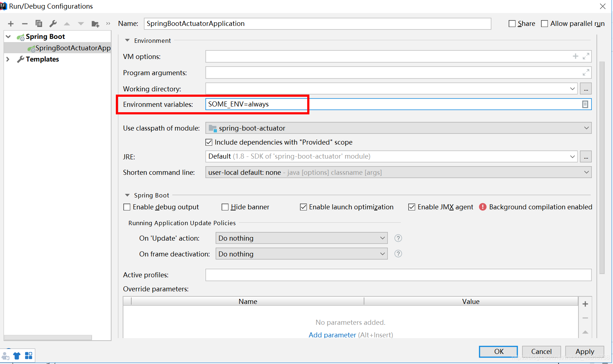
Task: Toggle Include dependencies with Provided scope
Action: (x=209, y=142)
